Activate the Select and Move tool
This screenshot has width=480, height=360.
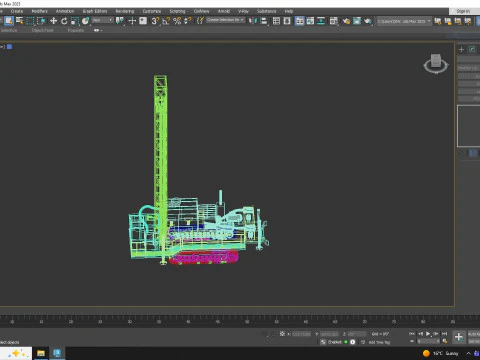[x=53, y=21]
